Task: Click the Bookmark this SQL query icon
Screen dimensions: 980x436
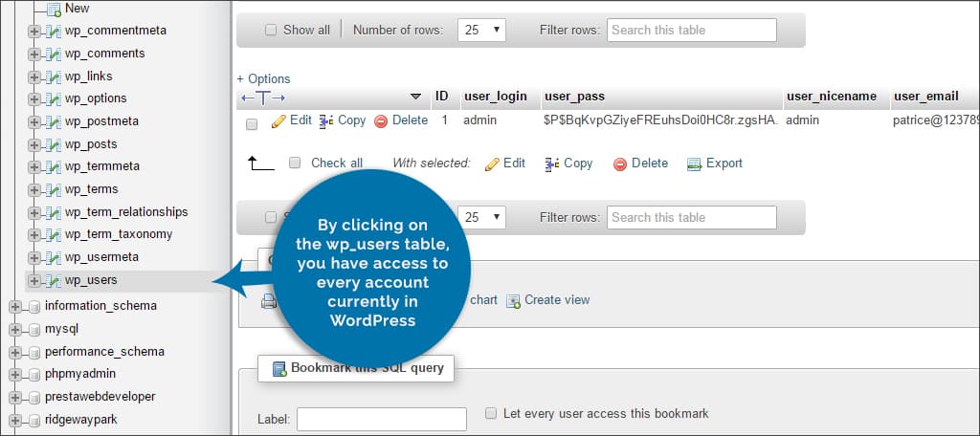Action: click(279, 368)
